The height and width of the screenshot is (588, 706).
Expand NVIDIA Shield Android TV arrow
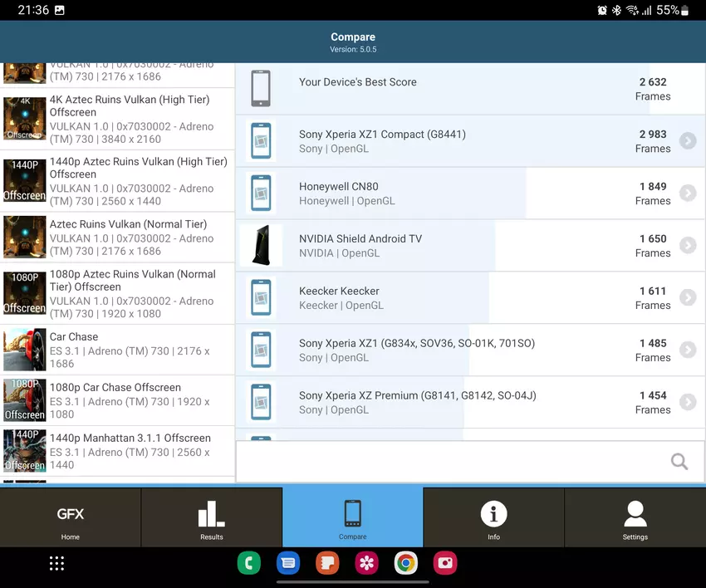tap(687, 246)
